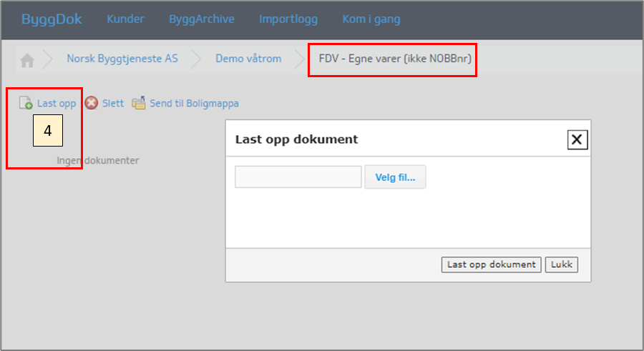644x351 pixels.
Task: Click the file name input field
Action: [298, 177]
